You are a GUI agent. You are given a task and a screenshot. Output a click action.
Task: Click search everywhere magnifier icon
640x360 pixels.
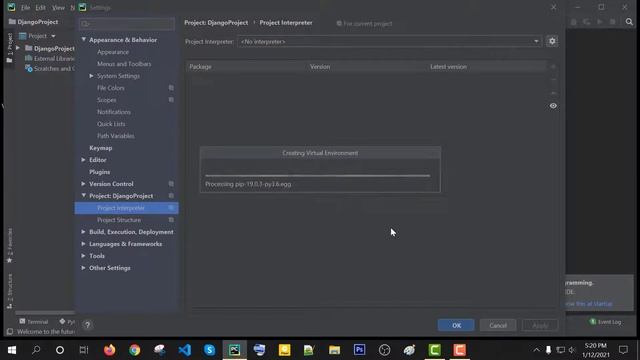(629, 22)
